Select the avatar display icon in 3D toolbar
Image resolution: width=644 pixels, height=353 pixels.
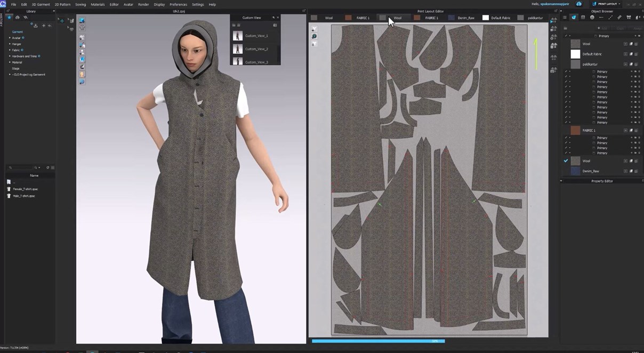[82, 74]
